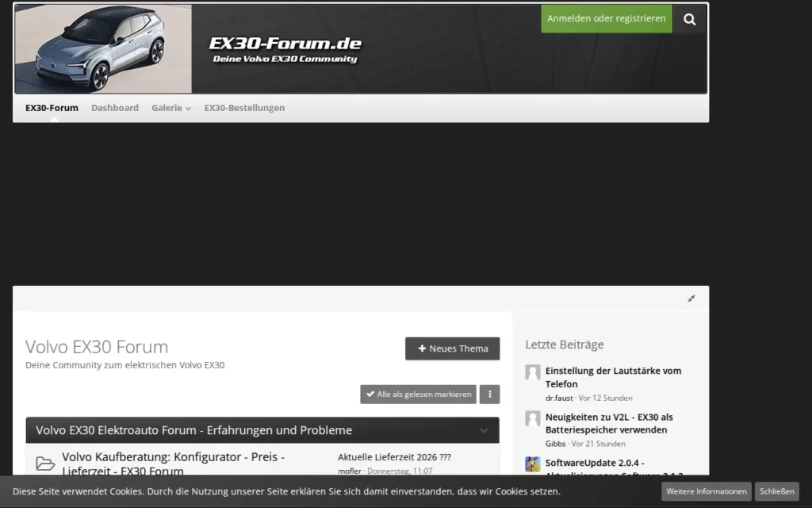Screen dimensions: 812x508
Task: Click the folder icon beside Volvo Kaufberatung
Action: (x=45, y=464)
